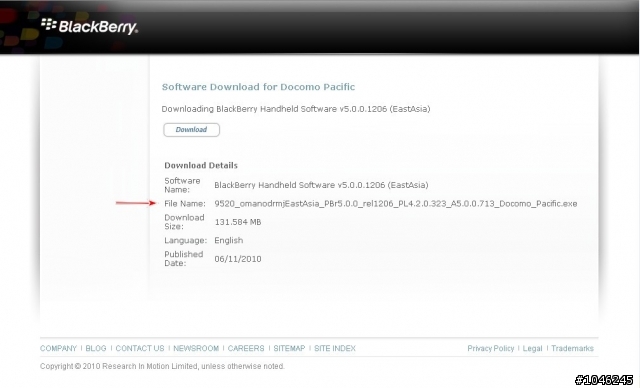This screenshot has height=388, width=640.
Task: Click the 'Download Size:' label
Action: click(184, 222)
